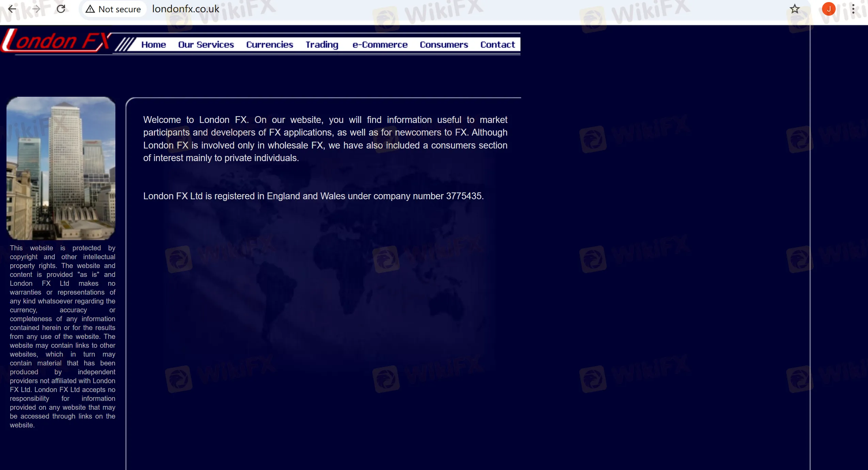Open the Trading nav item

[322, 45]
